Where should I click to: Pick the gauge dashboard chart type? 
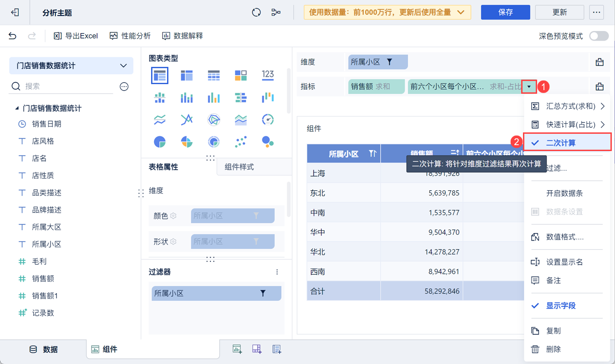coord(268,120)
